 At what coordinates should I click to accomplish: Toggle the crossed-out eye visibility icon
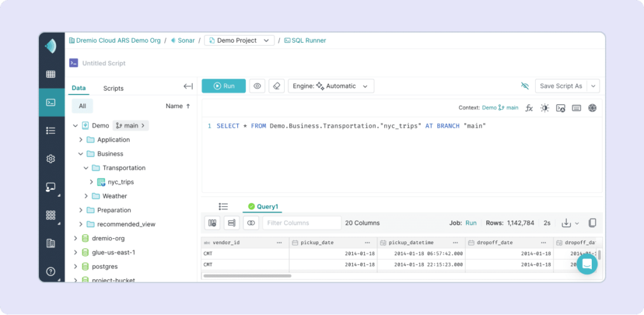(x=525, y=86)
